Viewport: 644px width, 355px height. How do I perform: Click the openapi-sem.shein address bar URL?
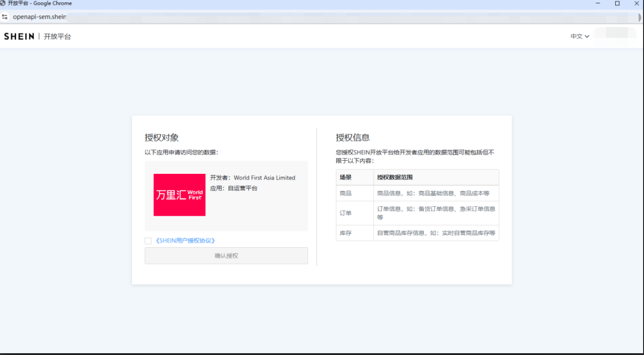(40, 17)
